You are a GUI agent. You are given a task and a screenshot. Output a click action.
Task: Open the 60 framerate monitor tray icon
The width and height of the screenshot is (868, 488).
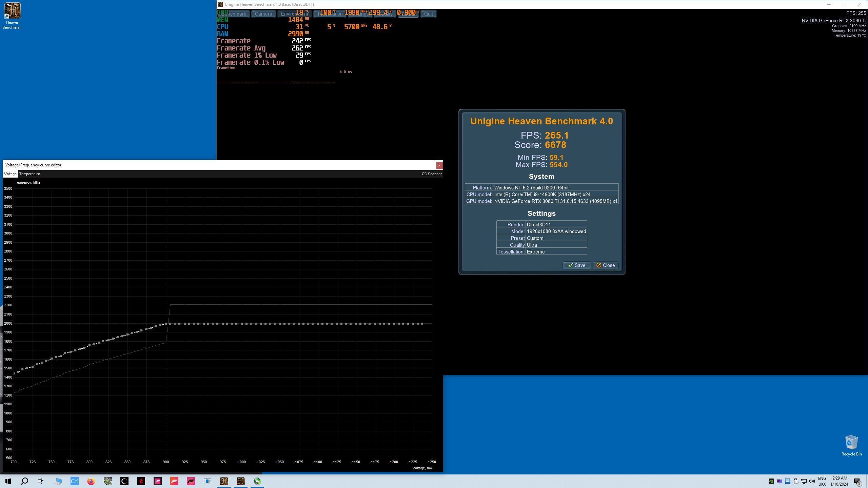(x=780, y=481)
